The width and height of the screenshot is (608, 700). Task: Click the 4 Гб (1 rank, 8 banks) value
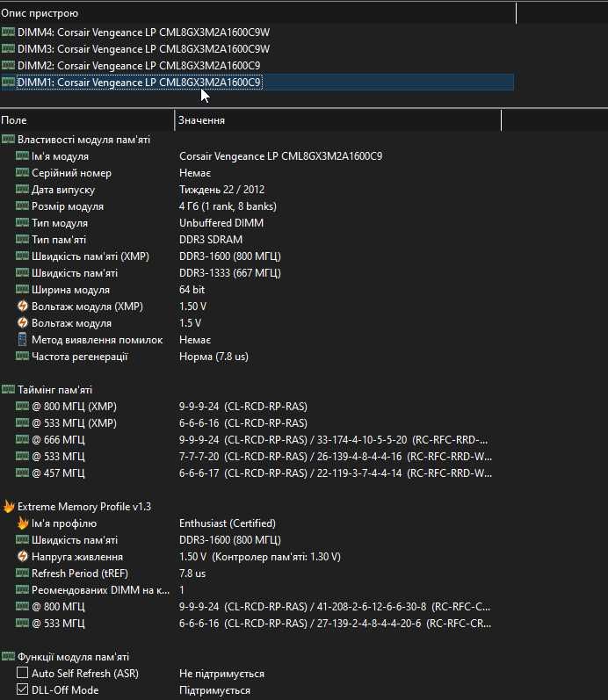(x=228, y=206)
